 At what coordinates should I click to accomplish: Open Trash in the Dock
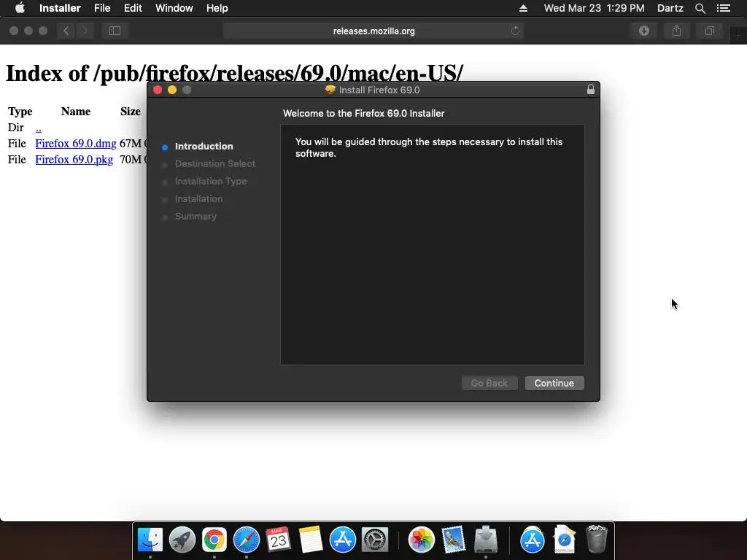click(x=597, y=539)
